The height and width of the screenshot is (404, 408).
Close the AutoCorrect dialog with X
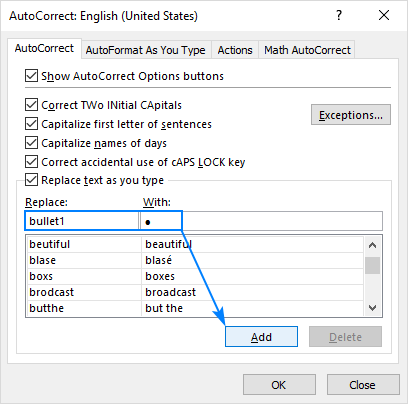tap(384, 15)
